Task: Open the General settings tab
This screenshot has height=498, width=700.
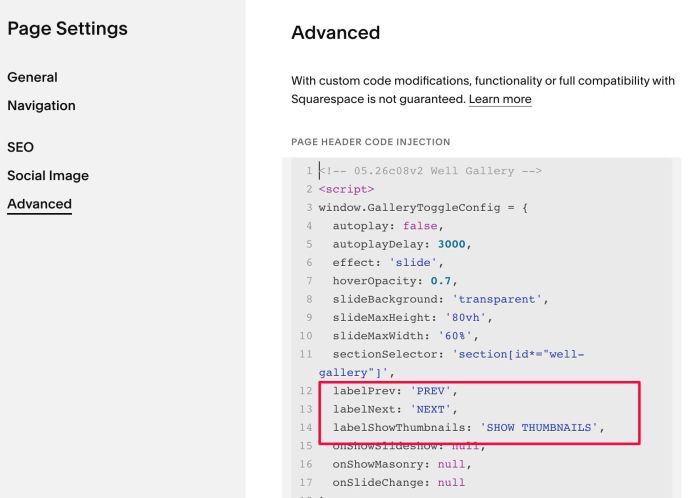Action: click(32, 77)
